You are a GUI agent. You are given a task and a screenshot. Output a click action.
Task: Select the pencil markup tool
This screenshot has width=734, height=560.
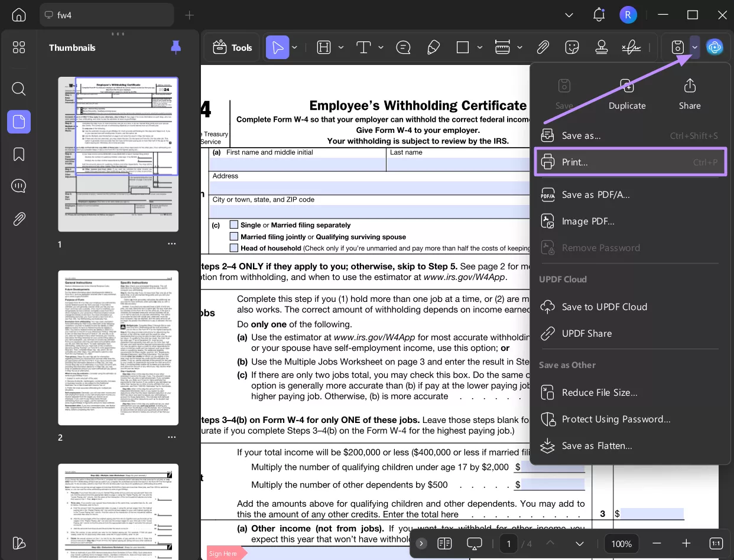click(433, 47)
